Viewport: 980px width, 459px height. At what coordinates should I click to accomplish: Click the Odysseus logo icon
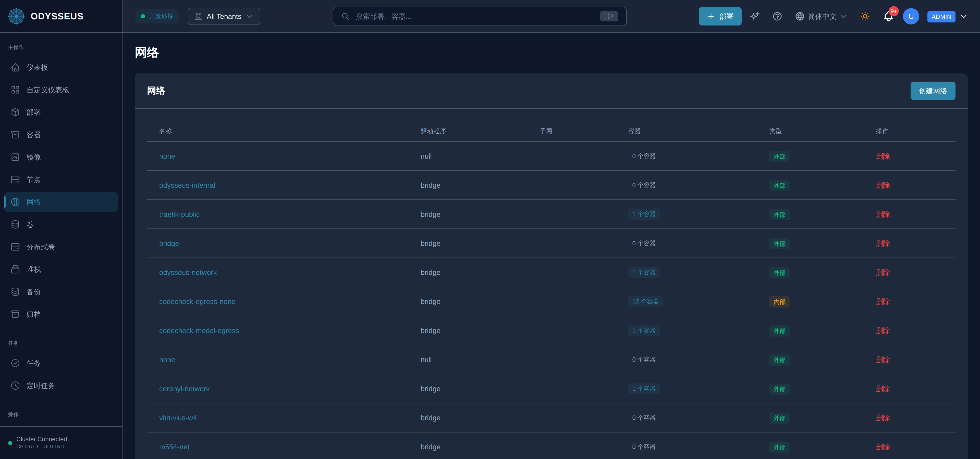[16, 16]
